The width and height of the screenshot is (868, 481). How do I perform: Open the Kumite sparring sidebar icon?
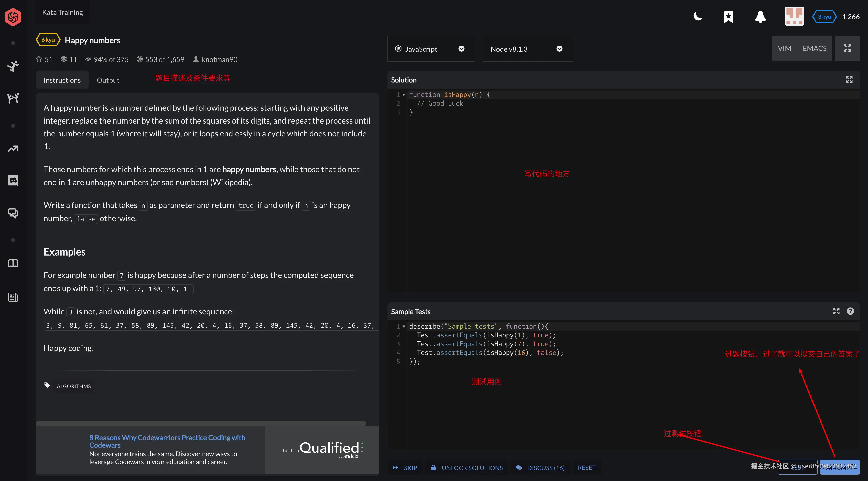13,98
